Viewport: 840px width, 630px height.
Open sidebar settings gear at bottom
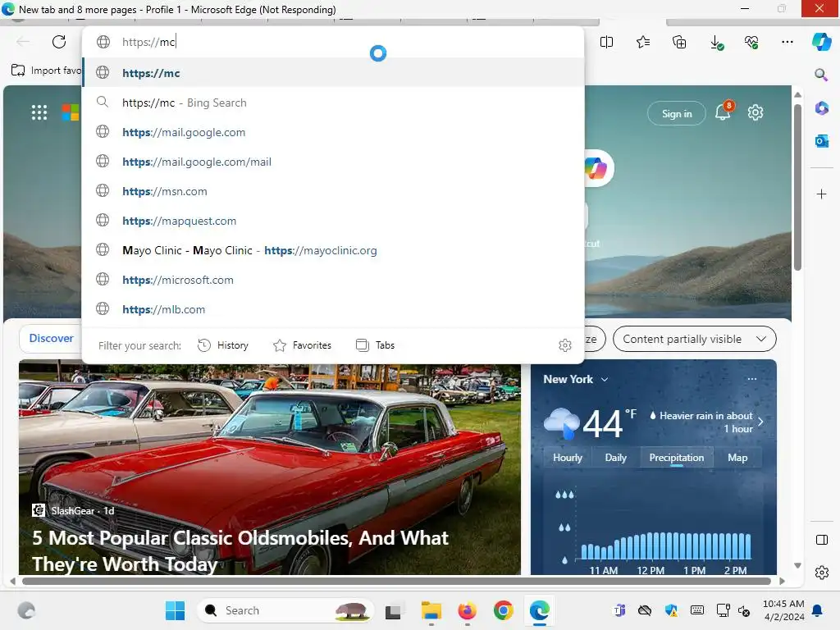[x=822, y=573]
